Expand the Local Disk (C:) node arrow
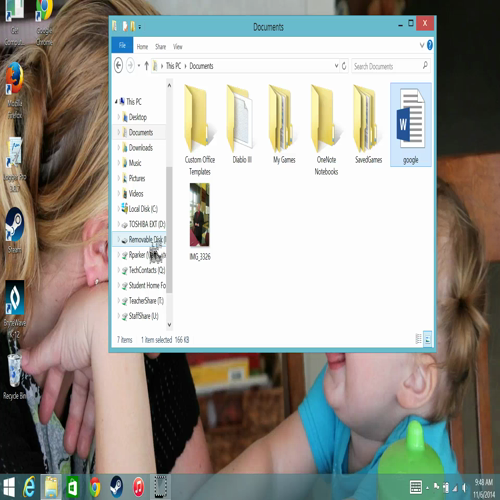Viewport: 500px width, 500px height. coord(119,209)
